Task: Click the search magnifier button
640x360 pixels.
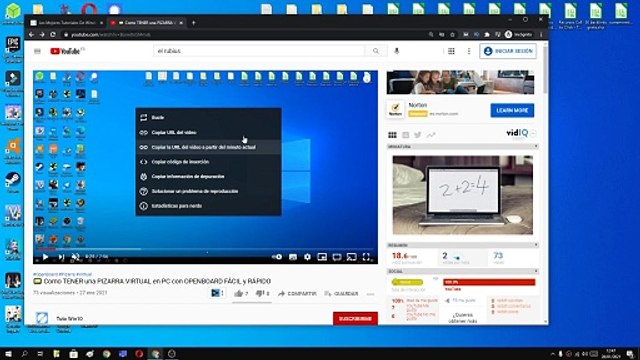Action: click(376, 51)
